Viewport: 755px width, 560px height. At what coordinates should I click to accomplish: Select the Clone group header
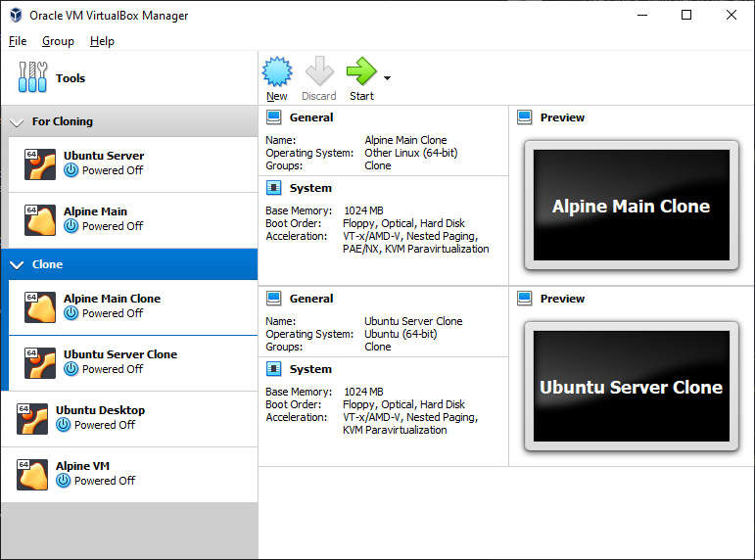(x=129, y=264)
